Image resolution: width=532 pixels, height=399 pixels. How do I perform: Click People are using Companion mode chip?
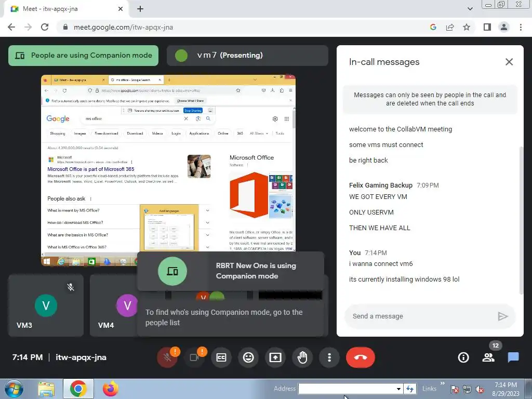click(x=84, y=55)
